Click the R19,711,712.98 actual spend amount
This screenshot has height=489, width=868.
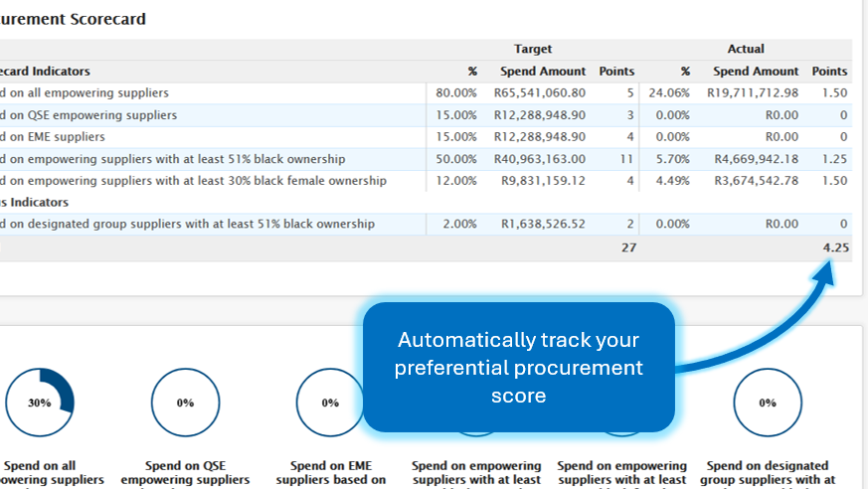tap(753, 93)
